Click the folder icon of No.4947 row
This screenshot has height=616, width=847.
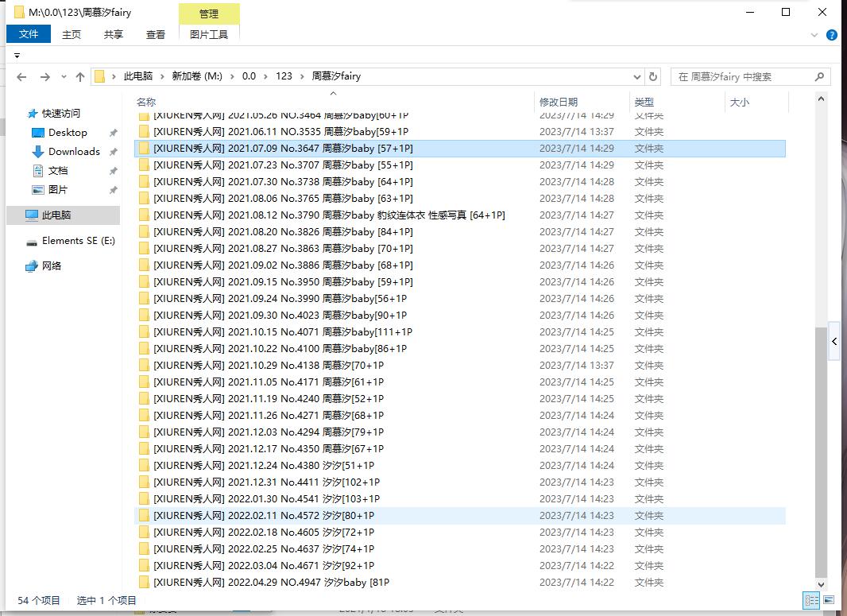point(145,582)
